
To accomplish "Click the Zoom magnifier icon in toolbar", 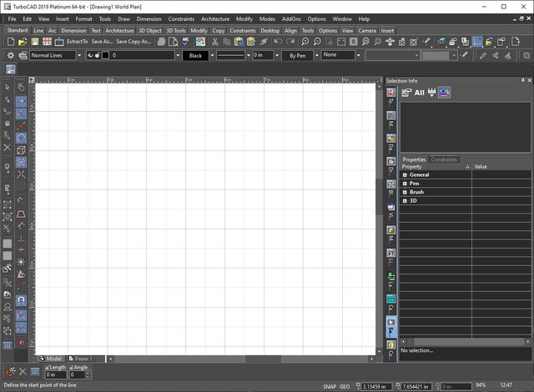I will [305, 41].
